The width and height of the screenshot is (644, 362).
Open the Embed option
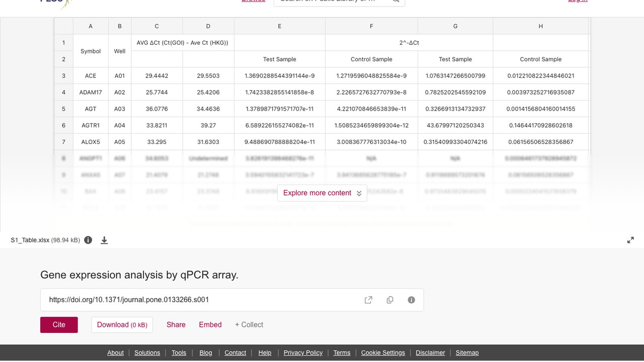coord(210,325)
